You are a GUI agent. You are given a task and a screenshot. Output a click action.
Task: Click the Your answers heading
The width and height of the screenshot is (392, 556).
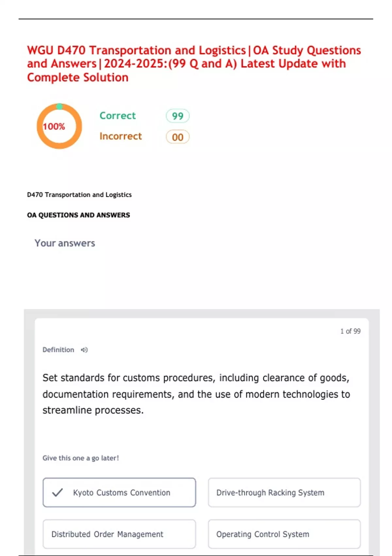[65, 243]
